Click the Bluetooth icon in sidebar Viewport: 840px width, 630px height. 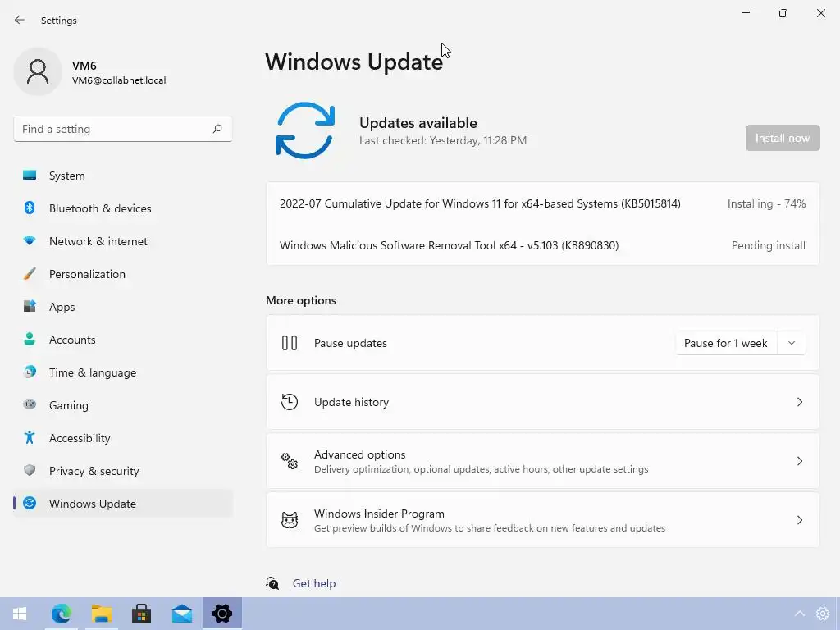click(x=30, y=208)
